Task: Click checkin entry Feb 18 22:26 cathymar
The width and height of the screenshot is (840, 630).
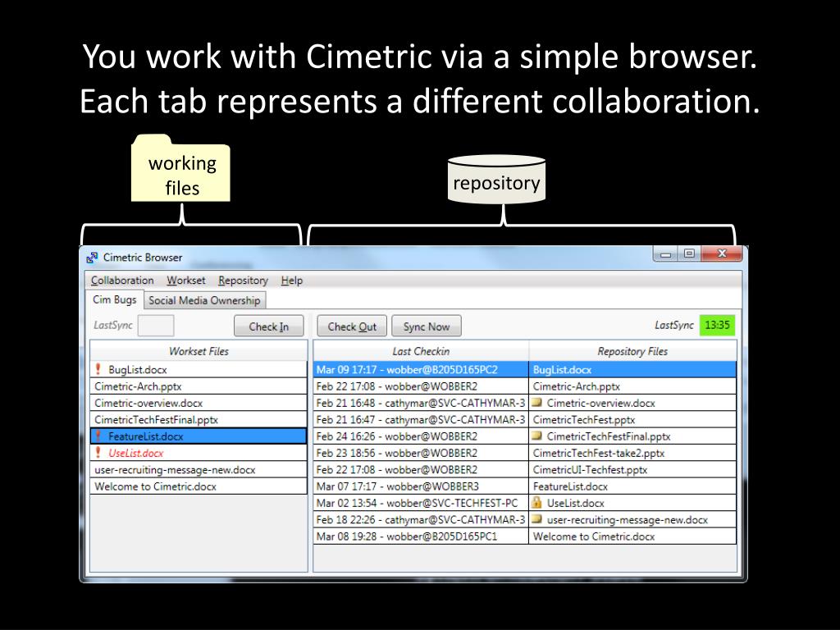Action: point(421,519)
